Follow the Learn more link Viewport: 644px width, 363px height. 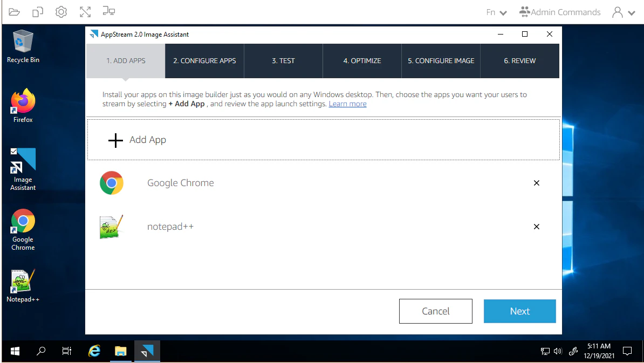pyautogui.click(x=347, y=104)
